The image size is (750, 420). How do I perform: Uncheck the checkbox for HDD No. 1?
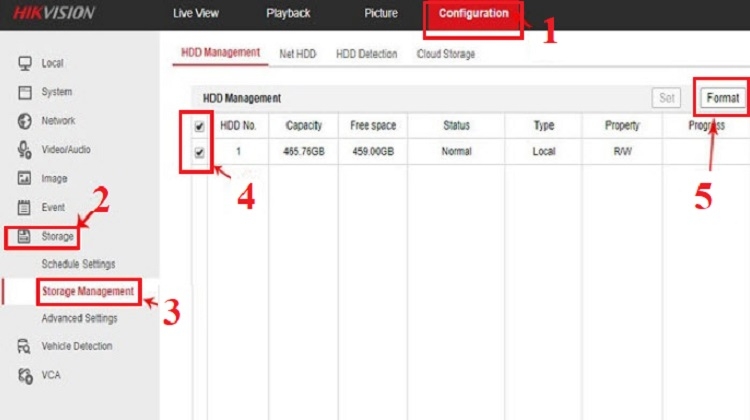[x=199, y=153]
